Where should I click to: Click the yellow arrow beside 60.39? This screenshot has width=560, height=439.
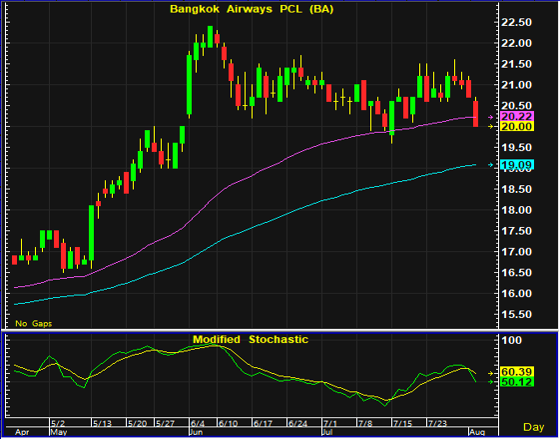(491, 373)
